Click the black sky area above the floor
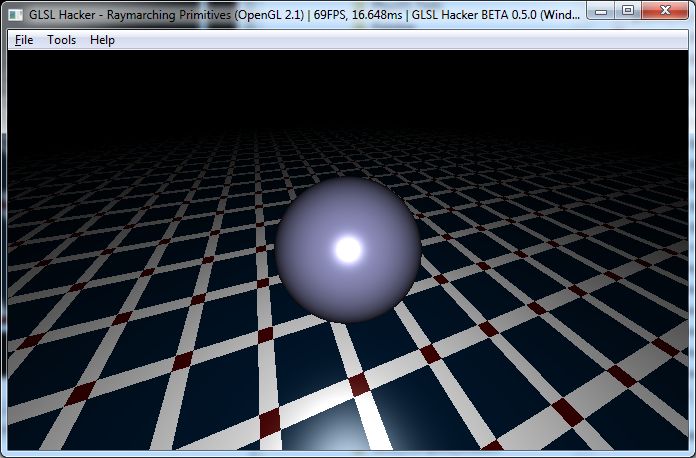This screenshot has width=696, height=458. (x=348, y=90)
